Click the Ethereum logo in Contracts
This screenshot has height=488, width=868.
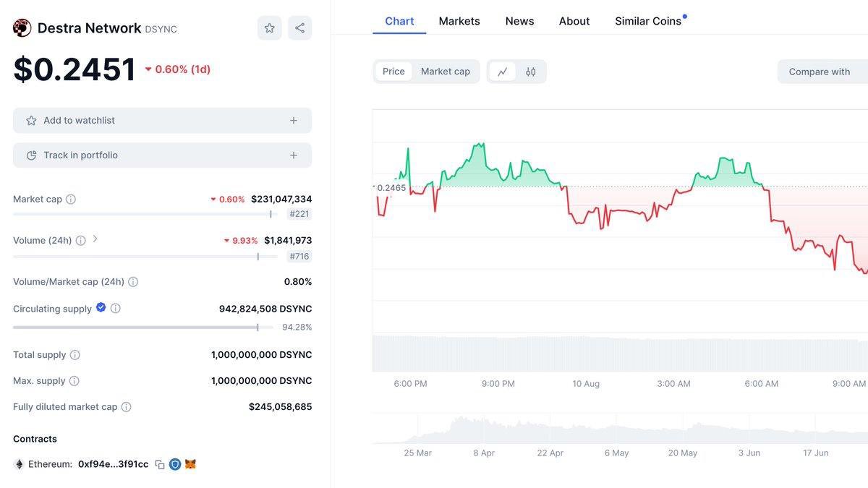(19, 464)
